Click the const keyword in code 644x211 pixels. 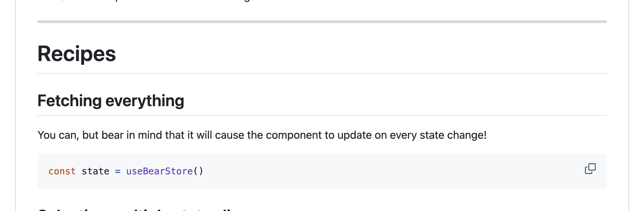coord(62,171)
